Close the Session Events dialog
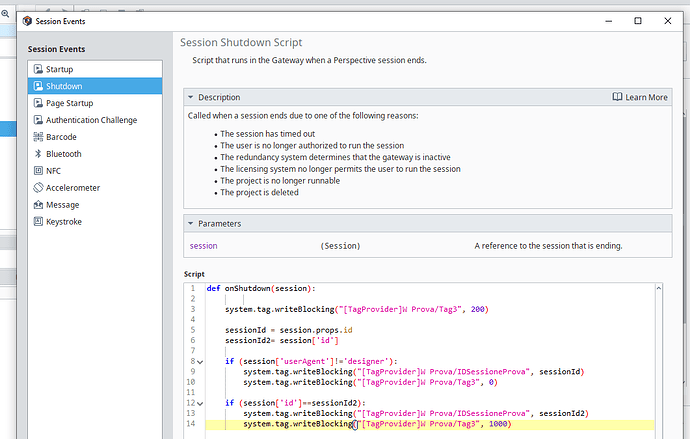The image size is (690, 439). [x=666, y=20]
